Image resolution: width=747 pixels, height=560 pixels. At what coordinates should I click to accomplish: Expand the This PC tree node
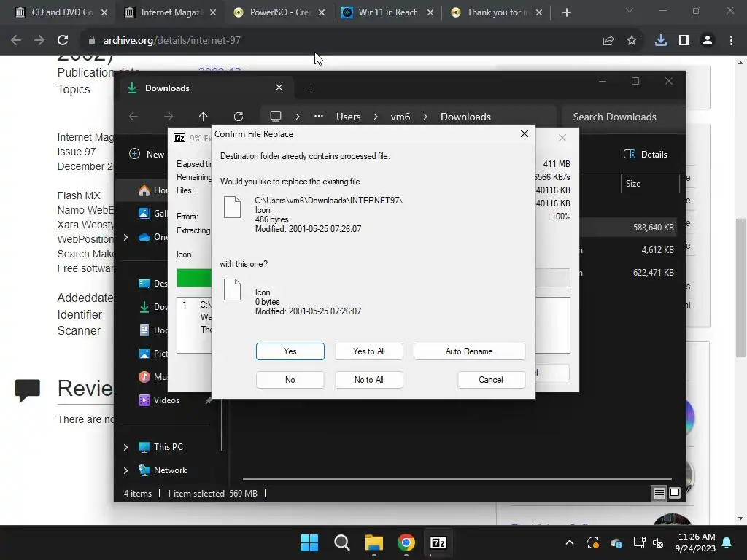[125, 447]
